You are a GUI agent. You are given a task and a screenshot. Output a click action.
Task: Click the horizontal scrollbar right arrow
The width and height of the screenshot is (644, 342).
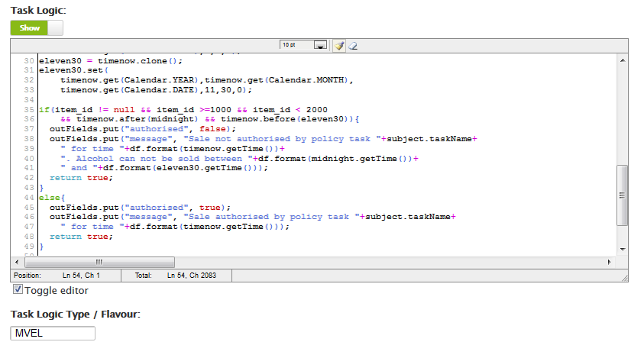click(x=609, y=262)
